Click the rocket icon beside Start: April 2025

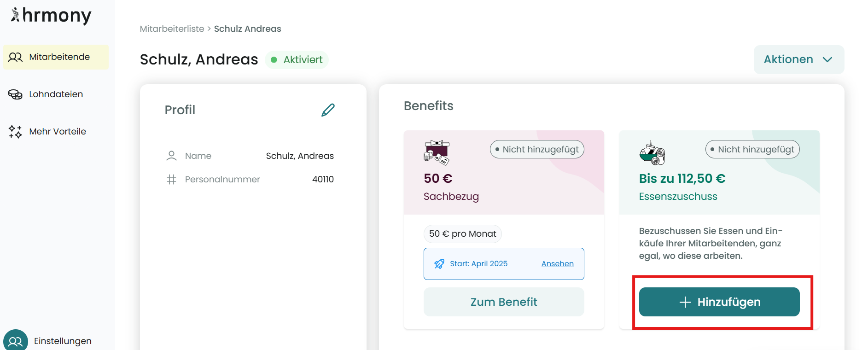click(439, 264)
